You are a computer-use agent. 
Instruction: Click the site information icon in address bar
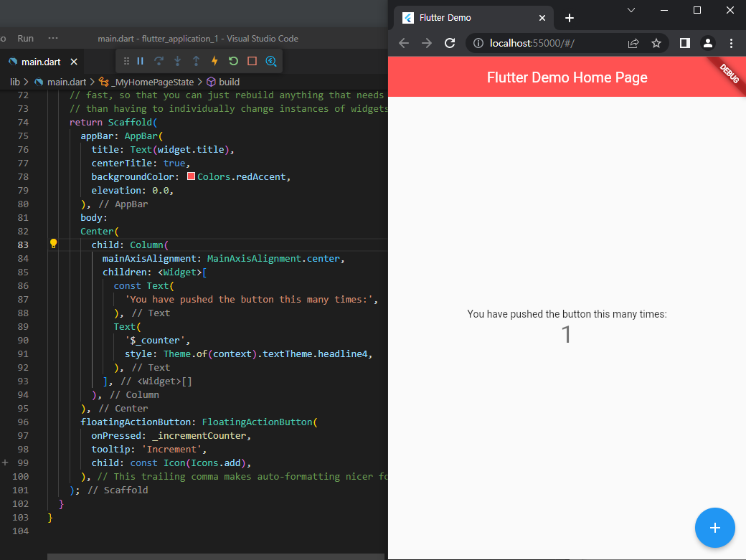coord(478,43)
